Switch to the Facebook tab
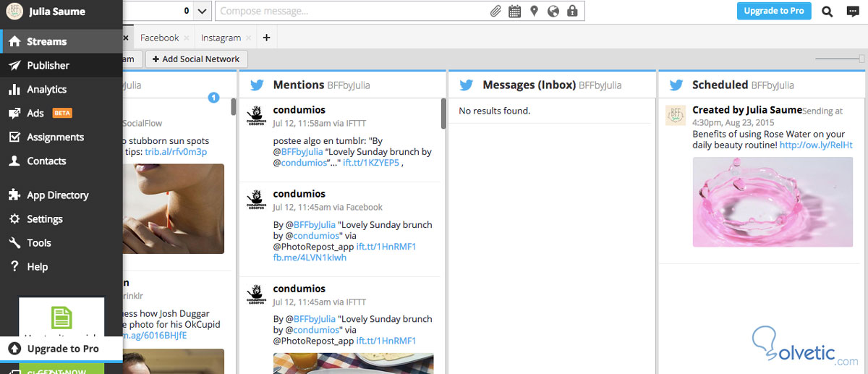This screenshot has width=868, height=374. pyautogui.click(x=159, y=38)
